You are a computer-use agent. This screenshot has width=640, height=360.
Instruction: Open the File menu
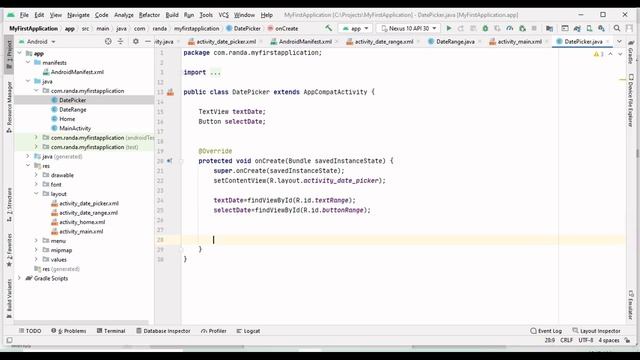[24, 15]
